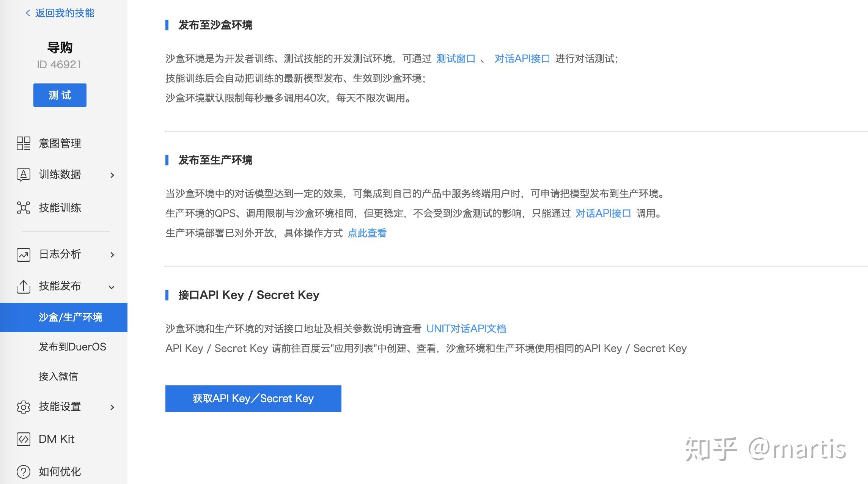Click the log analysis chart icon
The height and width of the screenshot is (484, 868).
23,255
